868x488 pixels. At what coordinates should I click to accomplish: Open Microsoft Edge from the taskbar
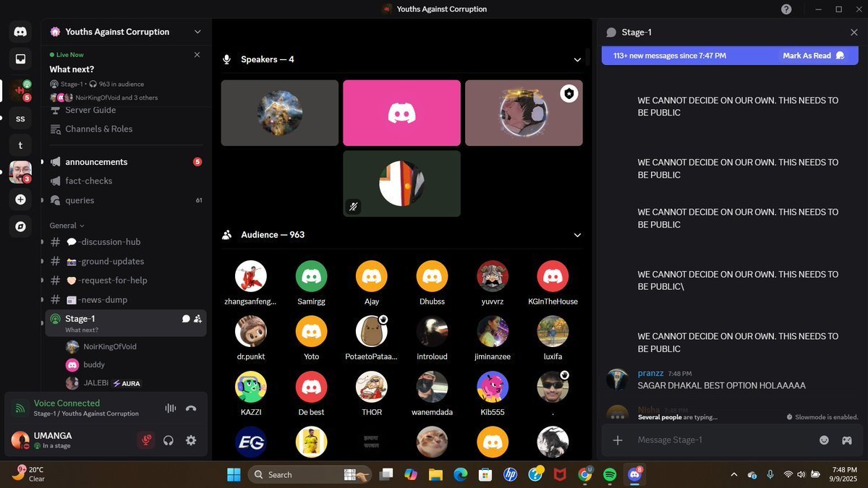click(460, 475)
